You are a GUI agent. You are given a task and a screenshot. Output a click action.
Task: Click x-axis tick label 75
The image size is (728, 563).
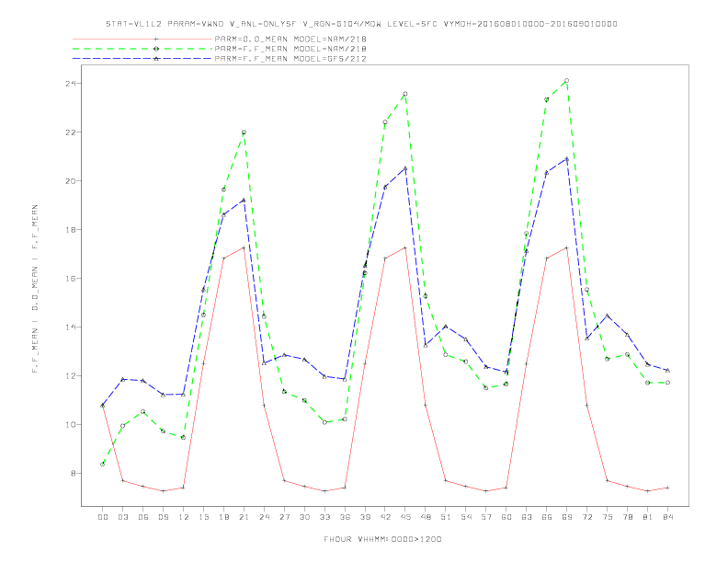point(608,517)
